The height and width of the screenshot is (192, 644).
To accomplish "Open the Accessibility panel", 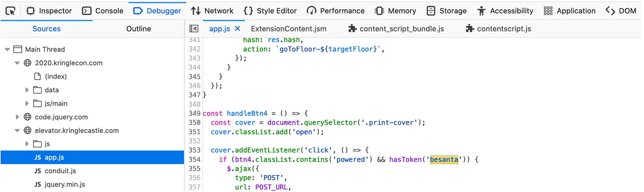I will click(x=505, y=11).
